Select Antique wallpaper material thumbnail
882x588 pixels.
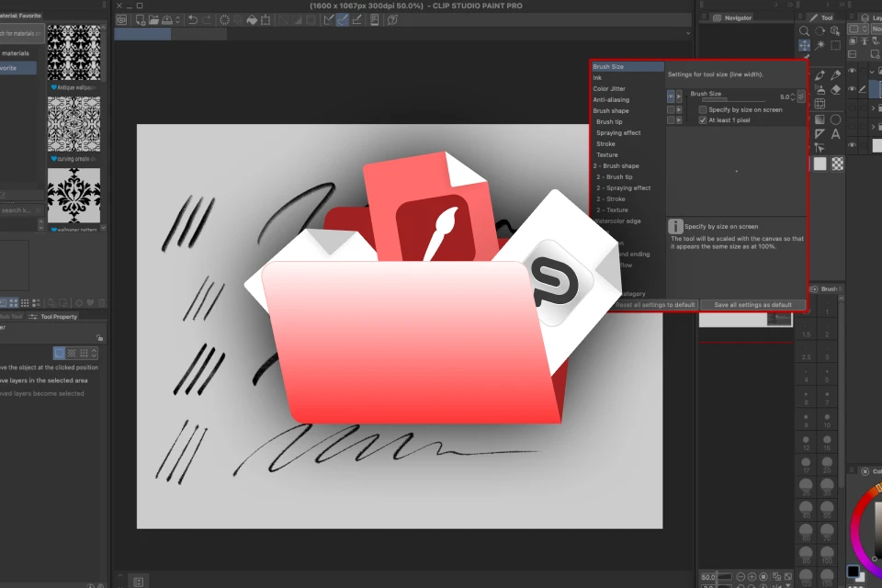[73, 52]
